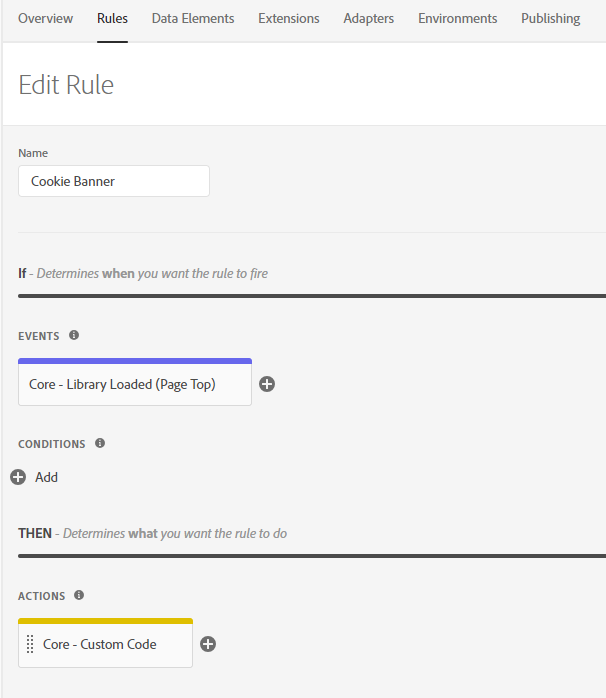The height and width of the screenshot is (698, 606).
Task: Click the Name label above the input
Action: click(x=33, y=153)
